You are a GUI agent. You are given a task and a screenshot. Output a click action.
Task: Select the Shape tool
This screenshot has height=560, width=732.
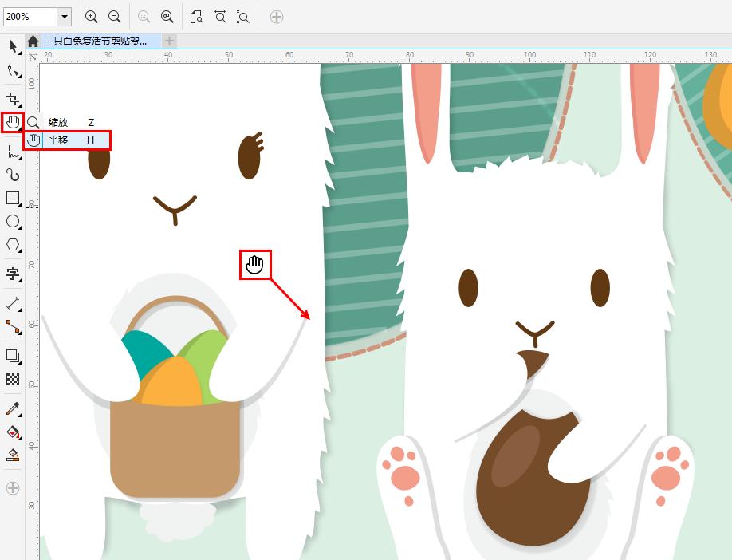click(x=13, y=71)
